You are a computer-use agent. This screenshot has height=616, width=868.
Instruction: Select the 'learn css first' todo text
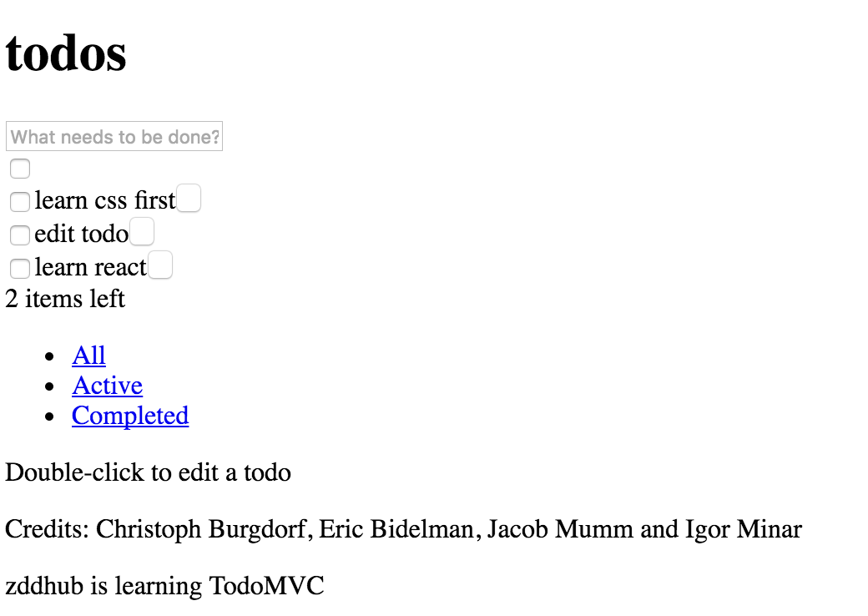[x=103, y=199]
